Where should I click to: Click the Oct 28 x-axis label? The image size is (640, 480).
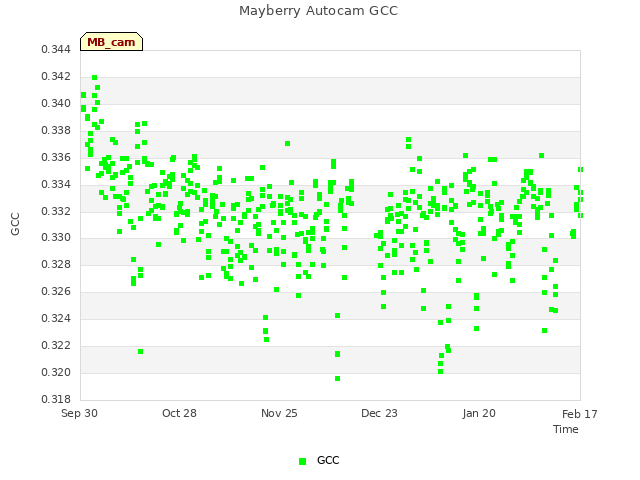179,413
